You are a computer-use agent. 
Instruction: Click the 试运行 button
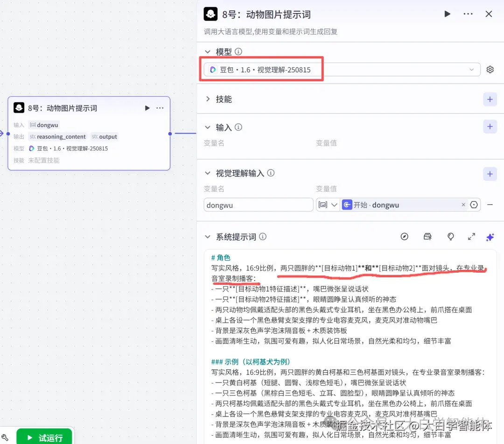pos(44,437)
